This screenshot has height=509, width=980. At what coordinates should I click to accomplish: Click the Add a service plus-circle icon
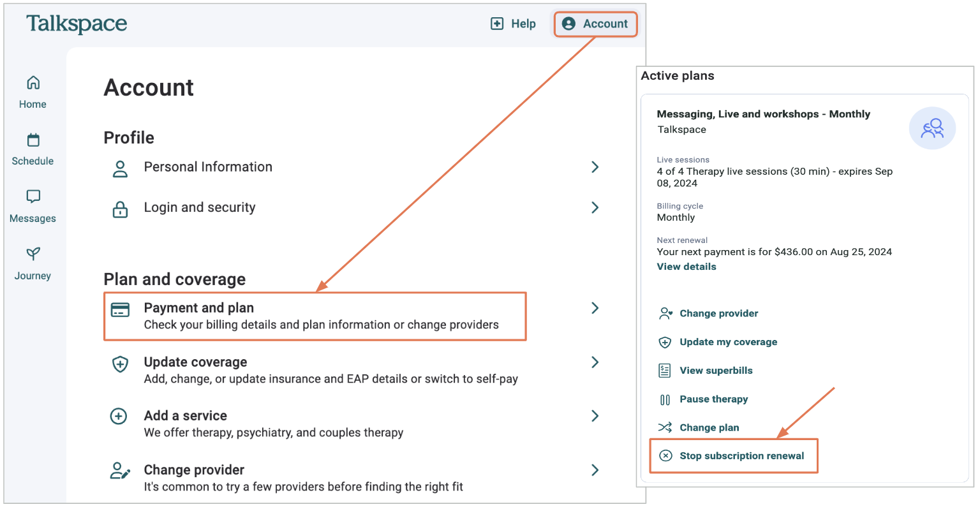click(119, 417)
